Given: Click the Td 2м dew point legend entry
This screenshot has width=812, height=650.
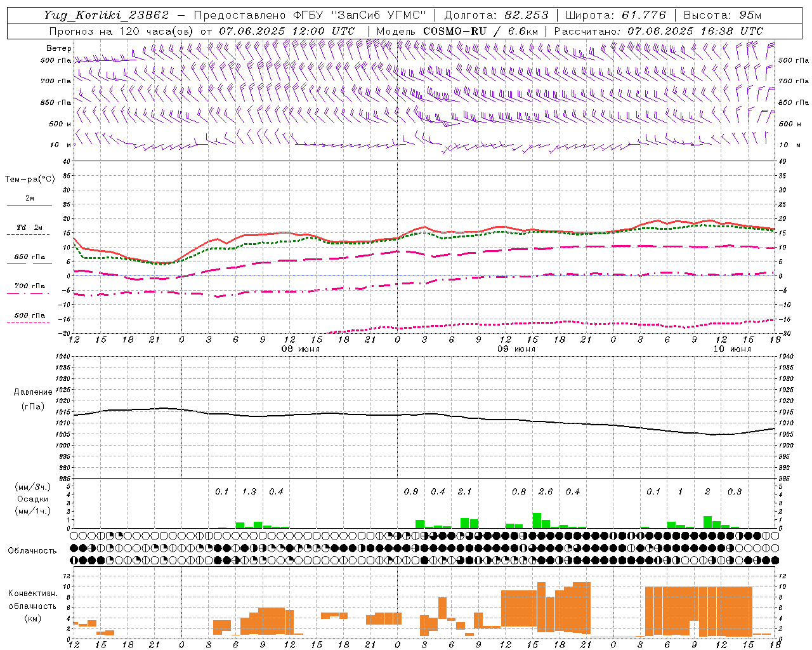Looking at the screenshot, I should click(x=30, y=227).
